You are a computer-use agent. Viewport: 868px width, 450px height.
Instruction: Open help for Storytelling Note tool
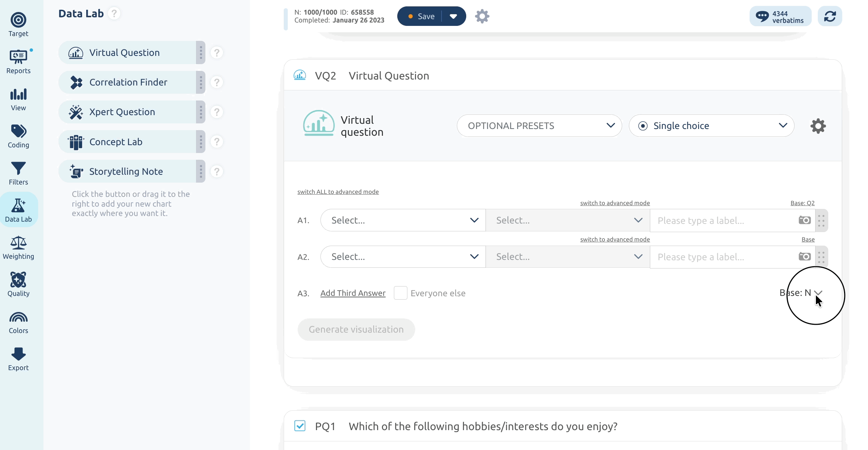point(217,171)
